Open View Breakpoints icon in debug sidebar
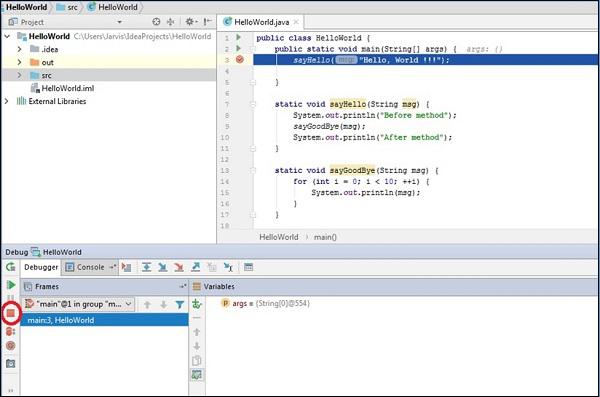This screenshot has width=600, height=397. pyautogui.click(x=11, y=332)
